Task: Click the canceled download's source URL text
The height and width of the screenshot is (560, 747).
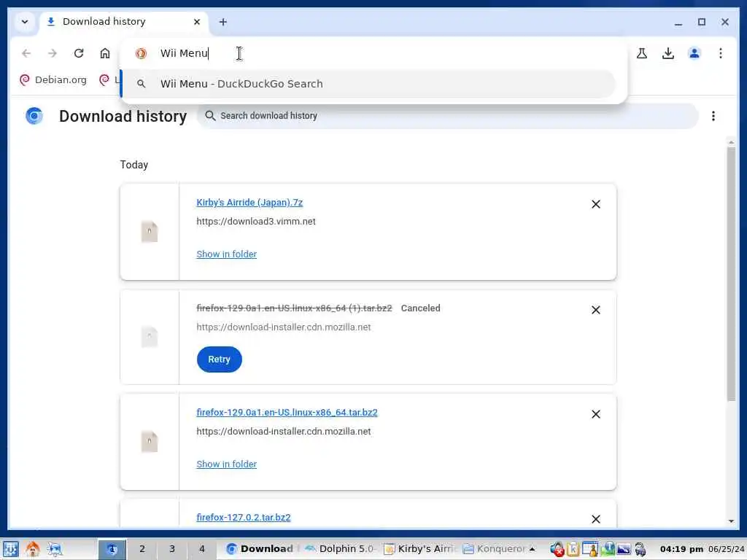Action: (x=284, y=327)
